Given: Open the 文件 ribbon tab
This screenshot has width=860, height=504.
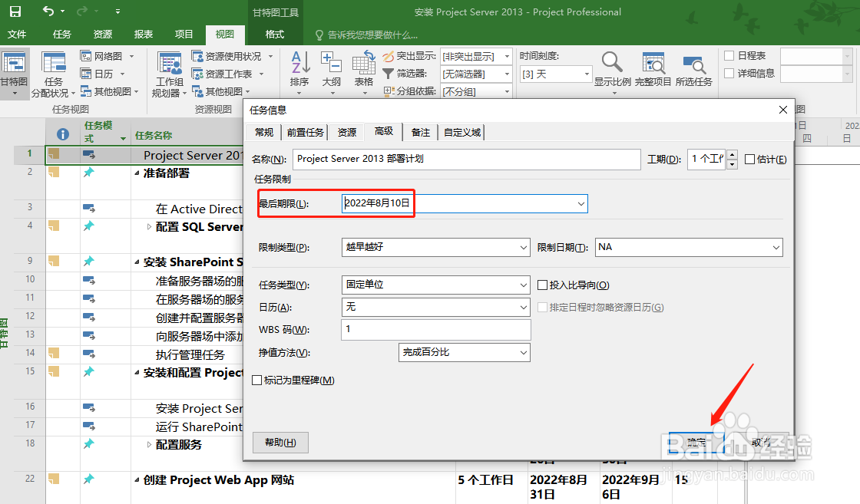Looking at the screenshot, I should pyautogui.click(x=17, y=35).
